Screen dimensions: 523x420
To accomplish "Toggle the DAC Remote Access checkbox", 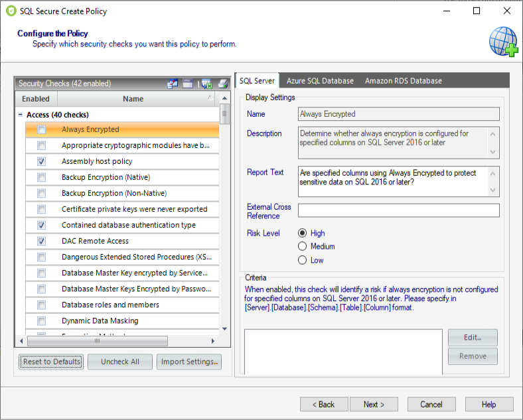I will coord(41,241).
